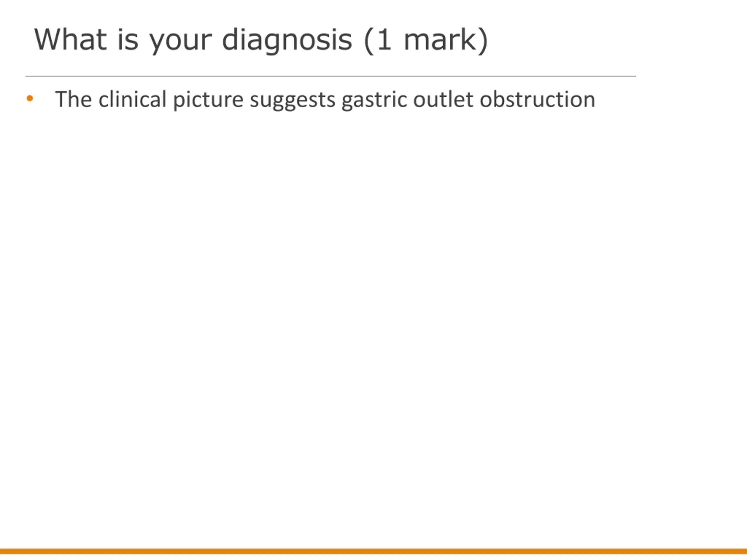The height and width of the screenshot is (560, 747).
Task: Click the word "obstruction" in the bullet
Action: [x=537, y=99]
